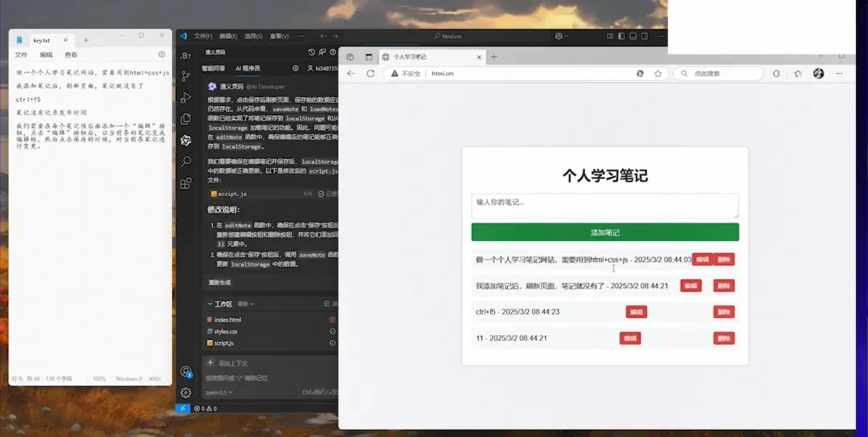Open Notepad 文件 menu
This screenshot has width=868, height=437.
(x=21, y=55)
